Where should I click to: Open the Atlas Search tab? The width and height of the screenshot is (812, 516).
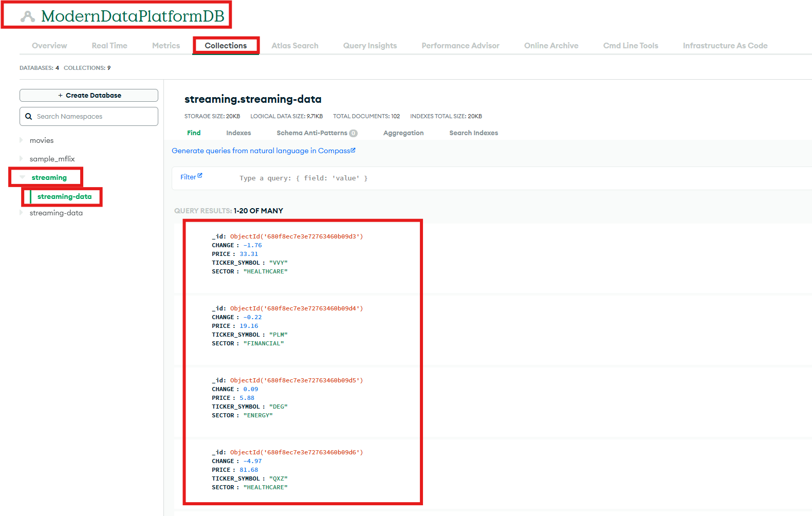[295, 46]
